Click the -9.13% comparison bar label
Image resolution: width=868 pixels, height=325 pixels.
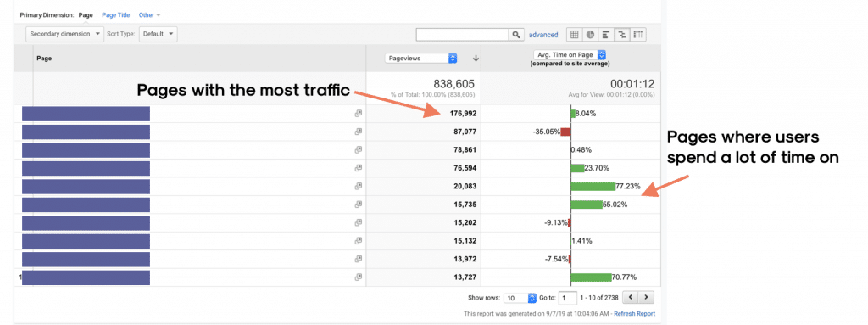[x=556, y=222]
